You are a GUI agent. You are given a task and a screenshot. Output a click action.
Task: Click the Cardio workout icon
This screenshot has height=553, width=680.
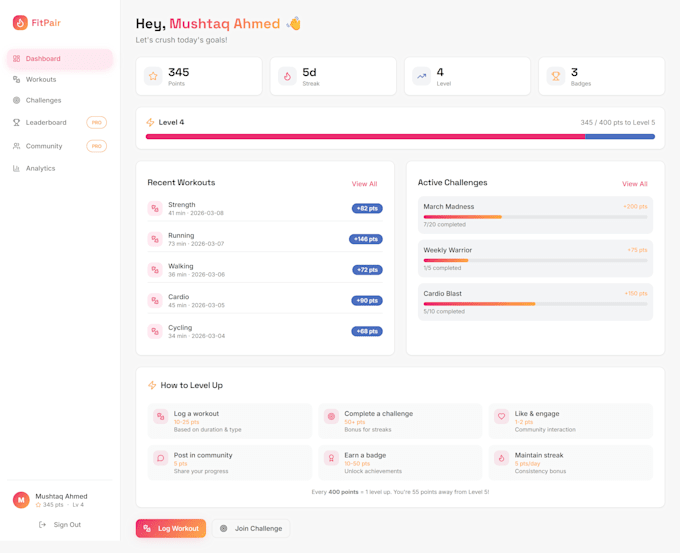coord(155,301)
